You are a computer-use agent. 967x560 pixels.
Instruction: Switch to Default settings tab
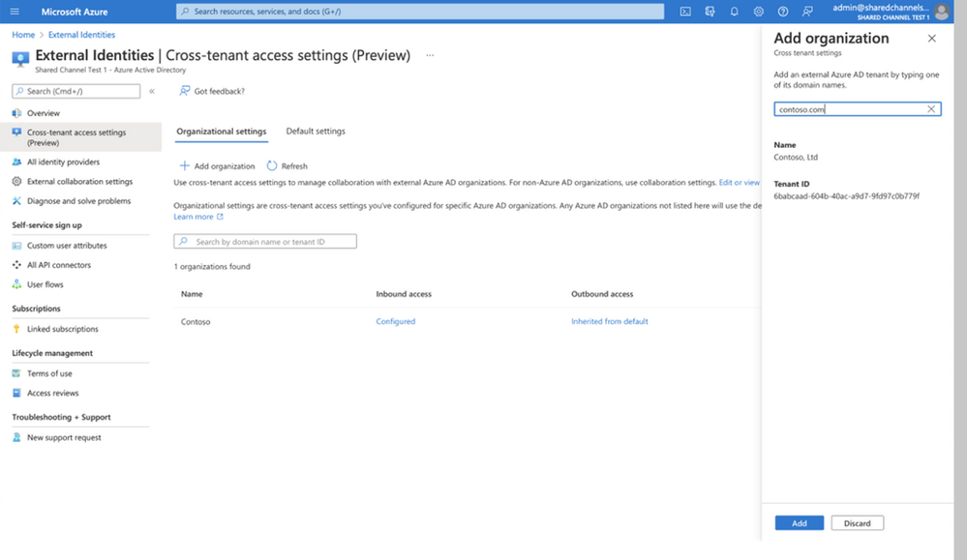[316, 132]
